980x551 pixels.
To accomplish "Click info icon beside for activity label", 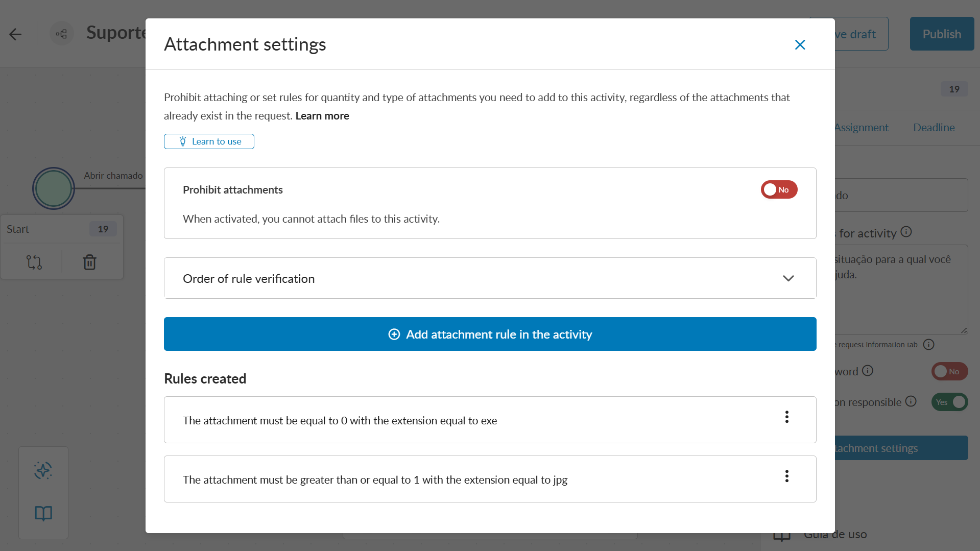I will pos(906,232).
